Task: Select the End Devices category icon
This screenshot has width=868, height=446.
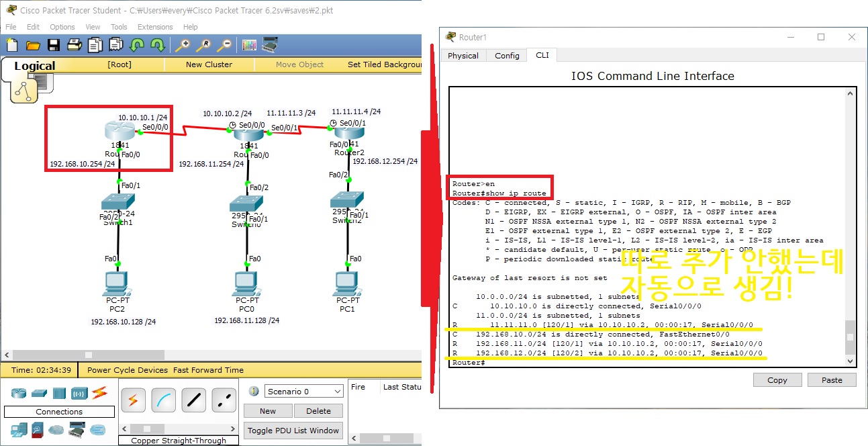Action: (x=19, y=429)
